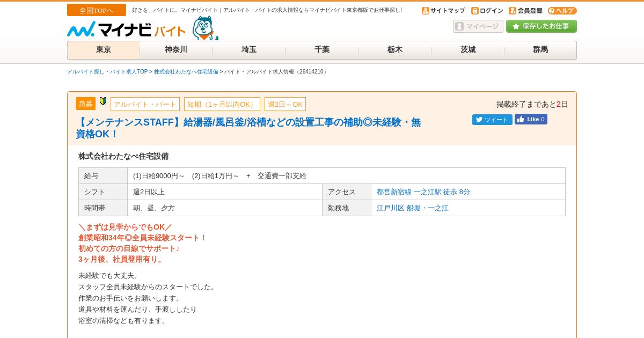Image resolution: width=644 pixels, height=338 pixels.
Task: Go to 全国TOPへ
Action: pyautogui.click(x=97, y=10)
